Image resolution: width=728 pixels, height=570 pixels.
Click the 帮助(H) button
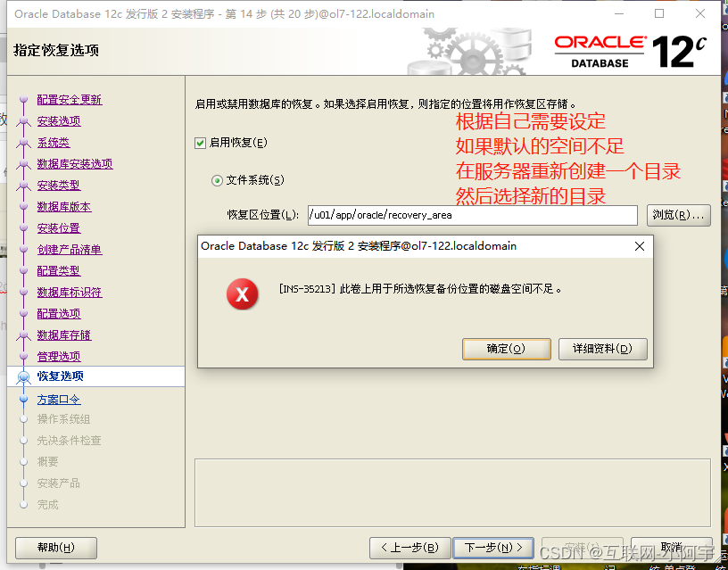(56, 548)
